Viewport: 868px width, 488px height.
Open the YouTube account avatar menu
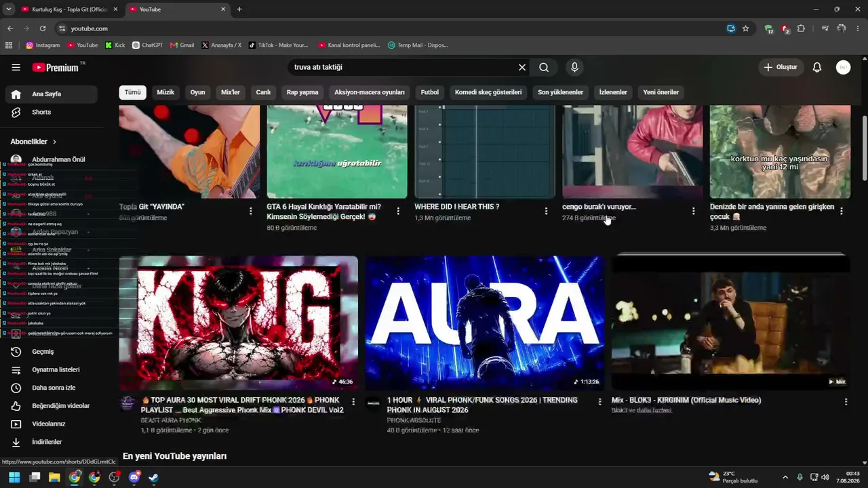[844, 67]
